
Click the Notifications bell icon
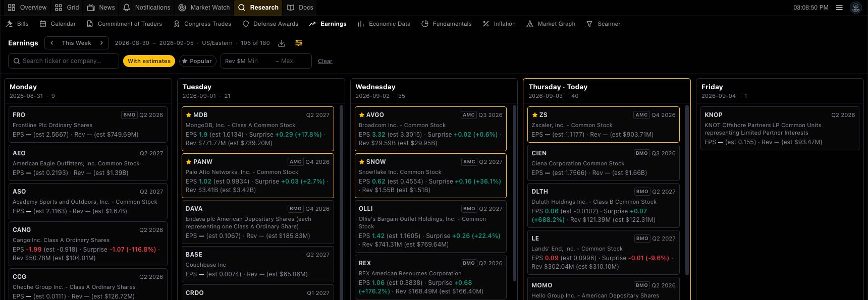pyautogui.click(x=127, y=8)
